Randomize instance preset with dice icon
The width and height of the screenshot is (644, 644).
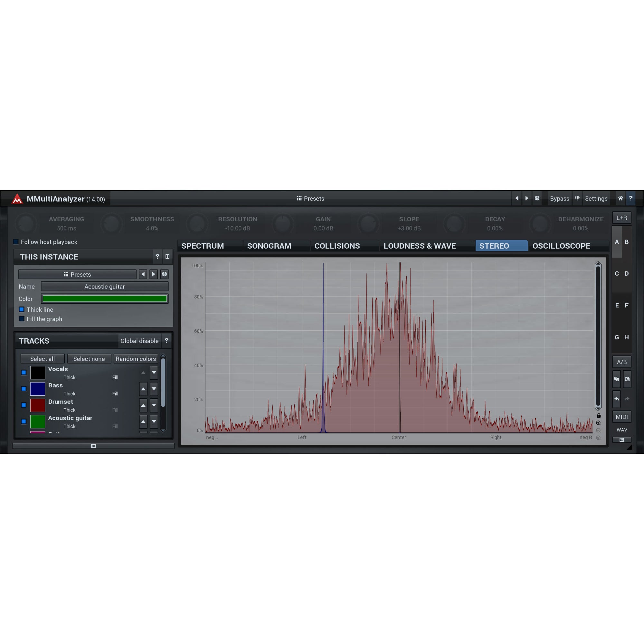(x=164, y=274)
